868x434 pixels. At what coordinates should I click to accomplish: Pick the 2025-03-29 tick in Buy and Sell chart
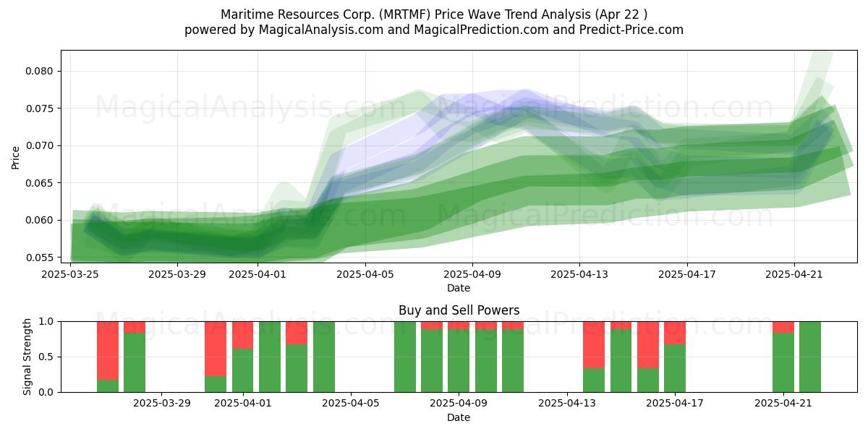point(162,404)
